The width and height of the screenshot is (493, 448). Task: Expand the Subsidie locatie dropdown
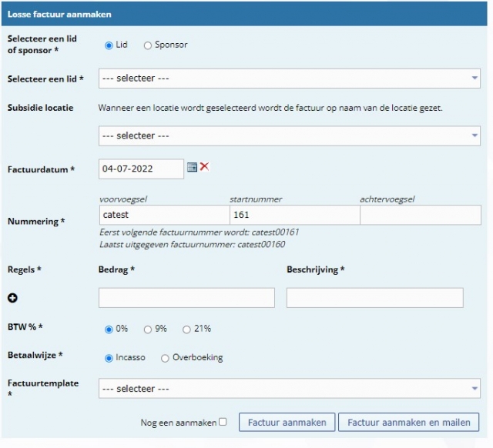[290, 135]
